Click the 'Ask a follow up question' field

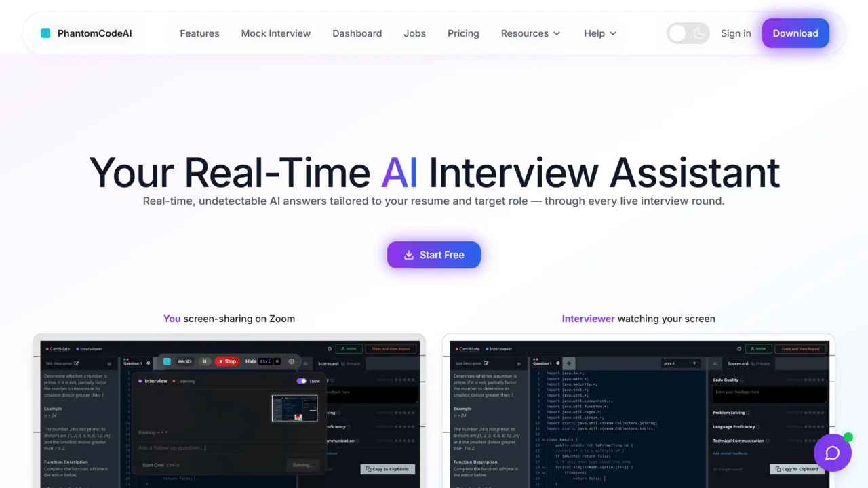click(229, 448)
